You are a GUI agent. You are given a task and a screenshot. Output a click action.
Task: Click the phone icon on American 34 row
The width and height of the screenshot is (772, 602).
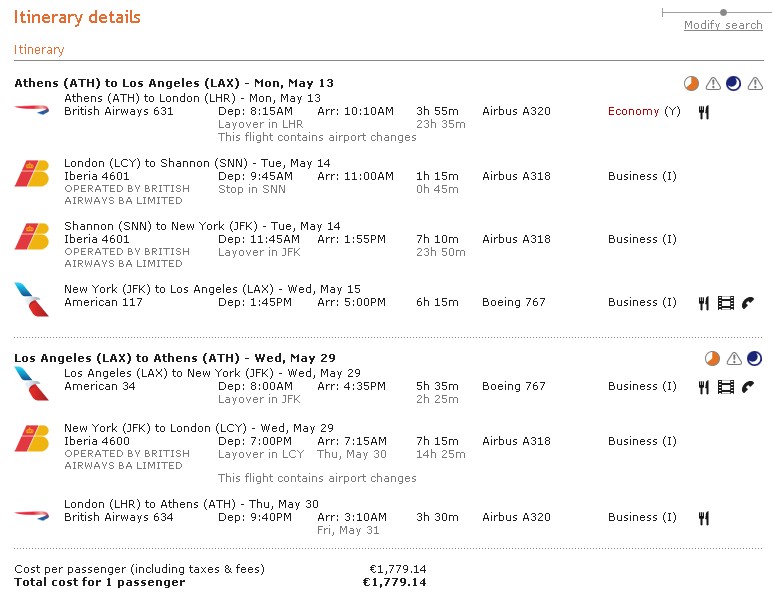pos(747,386)
